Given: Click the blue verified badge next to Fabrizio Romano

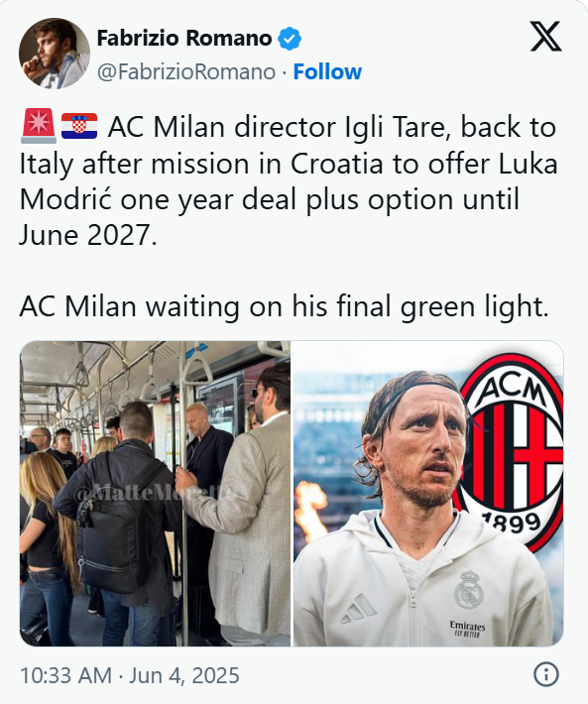Looking at the screenshot, I should point(290,39).
